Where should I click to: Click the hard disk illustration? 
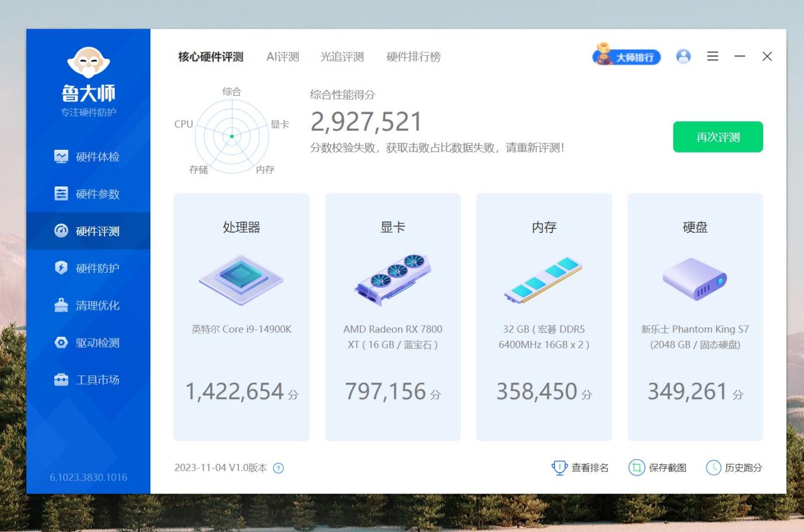point(695,280)
